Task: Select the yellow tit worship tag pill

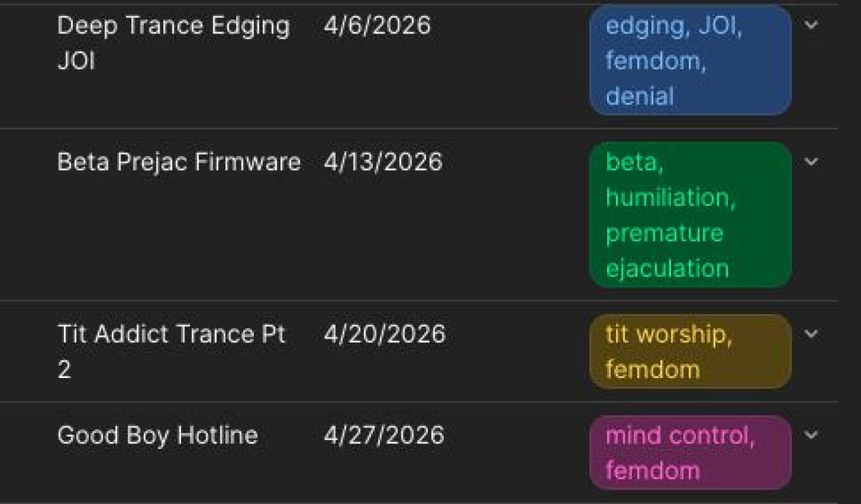Action: click(x=690, y=351)
